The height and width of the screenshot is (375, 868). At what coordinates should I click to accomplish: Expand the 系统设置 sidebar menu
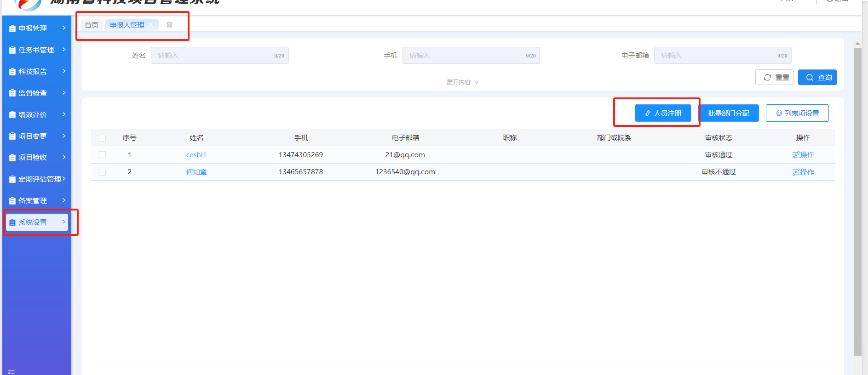(37, 222)
